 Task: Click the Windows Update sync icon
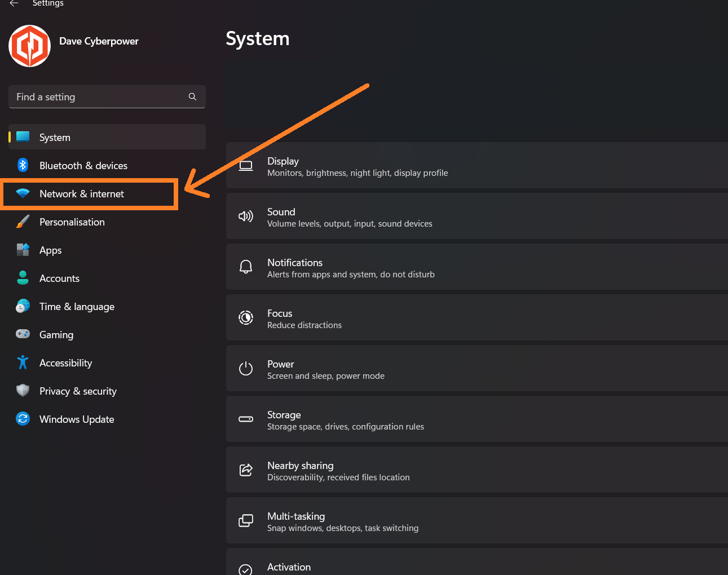(x=23, y=419)
